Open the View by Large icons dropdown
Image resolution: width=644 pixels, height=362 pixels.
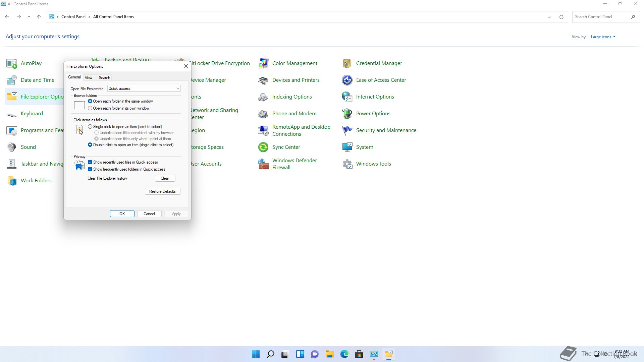(603, 37)
